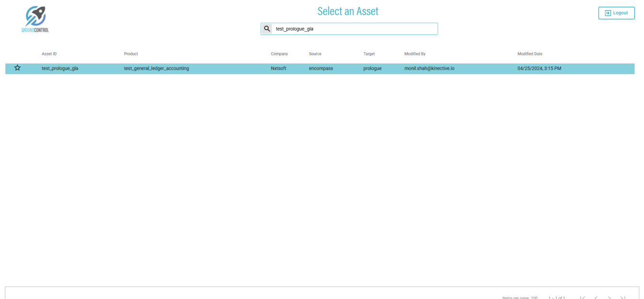Click the 04/25/2024, 3:15 PM date cell
The image size is (644, 299).
[x=539, y=68]
